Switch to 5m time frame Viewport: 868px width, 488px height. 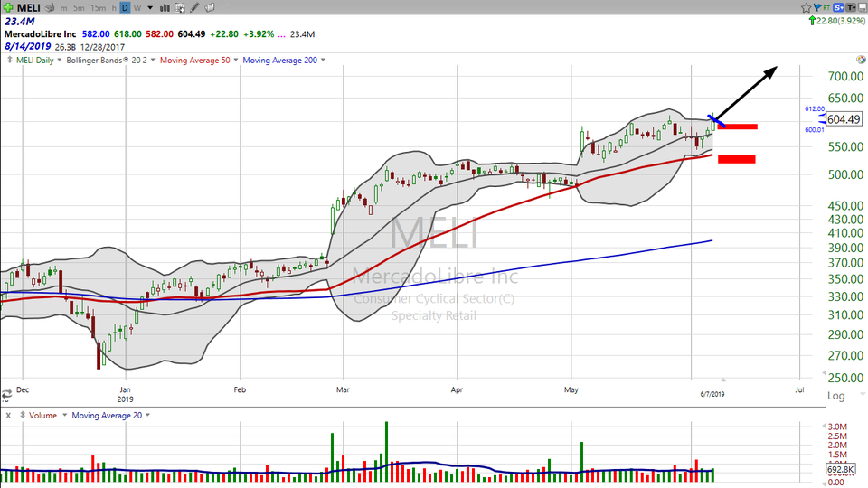79,8
